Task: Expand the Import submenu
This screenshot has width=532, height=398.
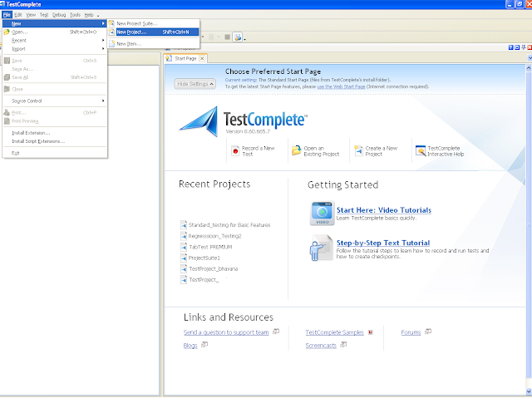Action: pyautogui.click(x=55, y=49)
